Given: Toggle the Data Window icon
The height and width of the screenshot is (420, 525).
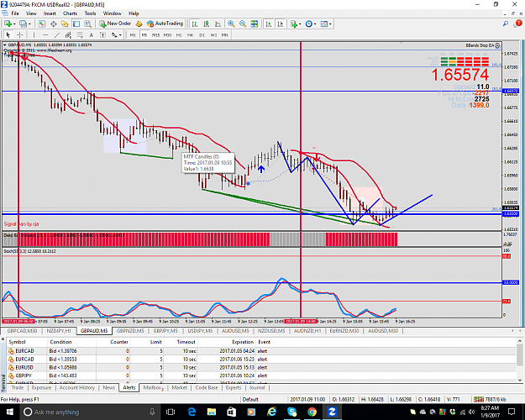Looking at the screenshot, I should pyautogui.click(x=53, y=24).
